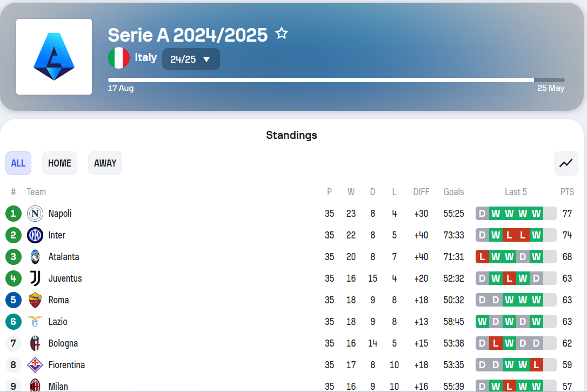587x392 pixels.
Task: Open the Atalanta team link
Action: pyautogui.click(x=64, y=257)
